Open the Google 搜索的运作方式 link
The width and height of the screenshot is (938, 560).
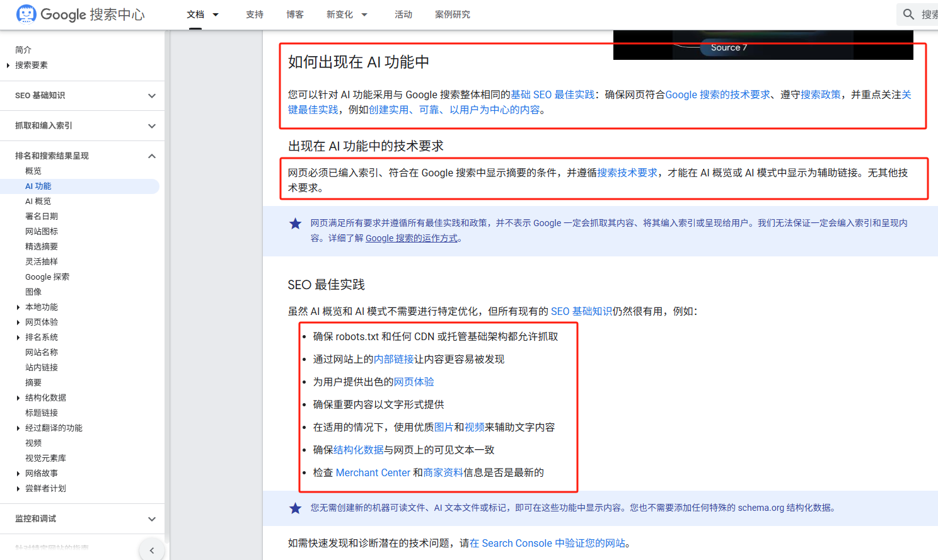coord(412,238)
